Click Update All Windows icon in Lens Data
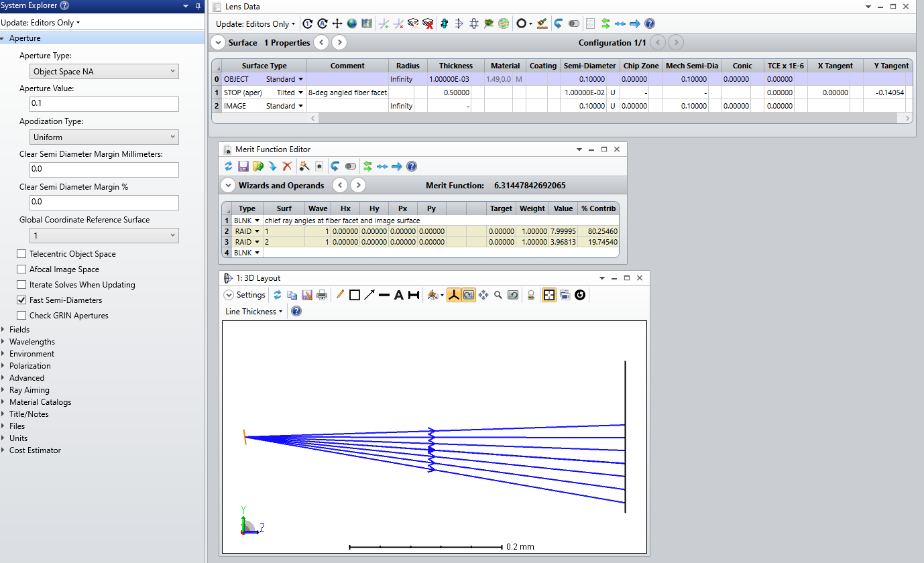924x563 pixels. pyautogui.click(x=322, y=23)
